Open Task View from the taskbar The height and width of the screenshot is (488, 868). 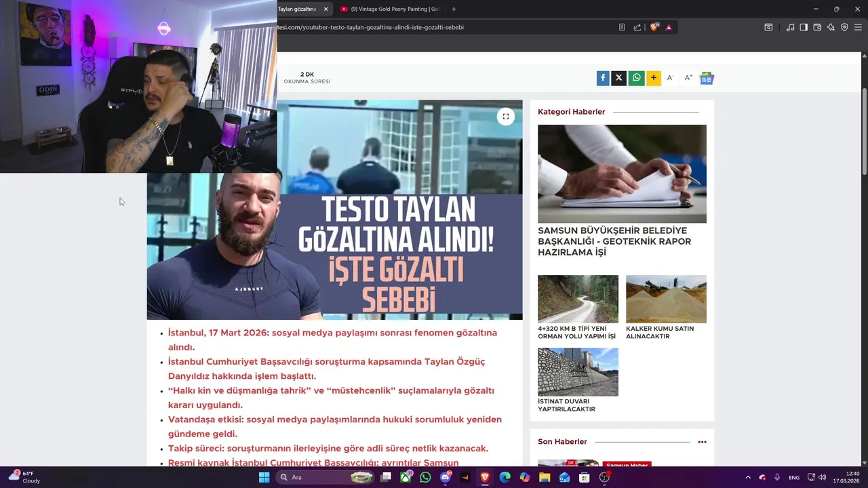[x=386, y=477]
